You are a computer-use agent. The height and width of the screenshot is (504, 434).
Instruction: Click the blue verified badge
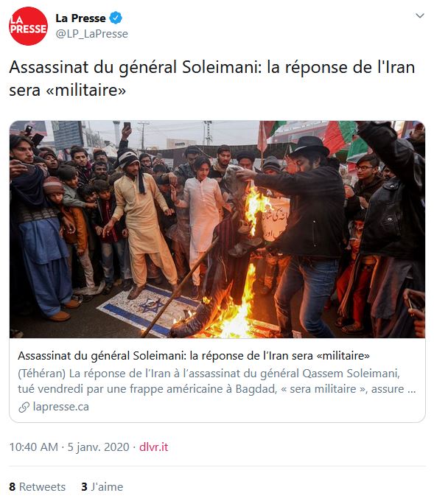click(116, 18)
